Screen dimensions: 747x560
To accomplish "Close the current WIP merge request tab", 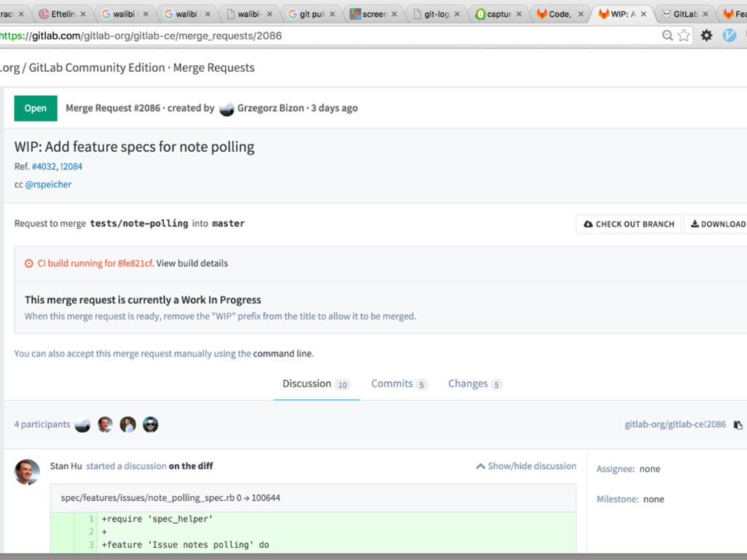I will (x=643, y=15).
